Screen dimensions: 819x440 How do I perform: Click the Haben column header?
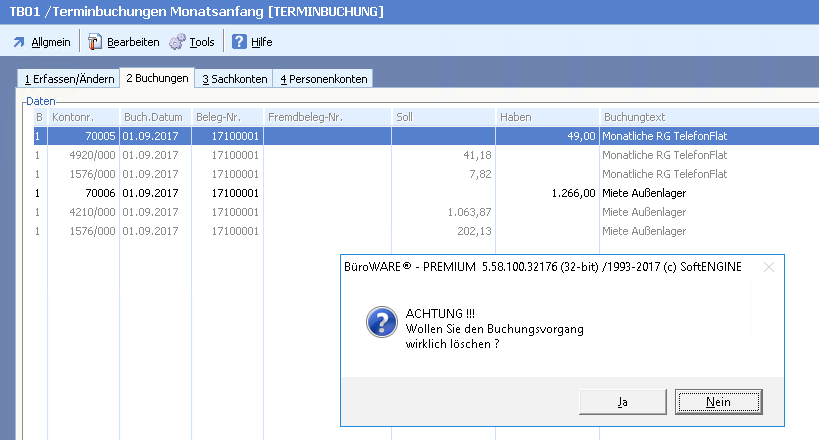pos(548,117)
